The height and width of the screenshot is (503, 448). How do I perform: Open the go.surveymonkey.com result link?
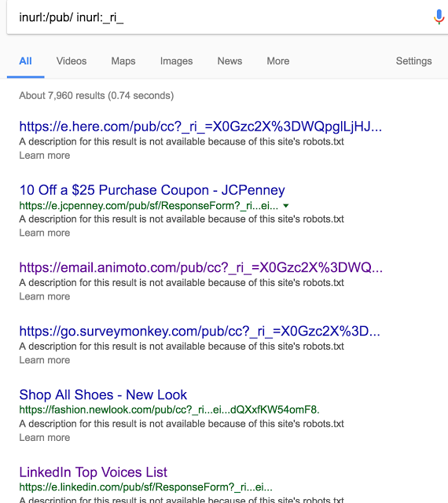point(200,331)
